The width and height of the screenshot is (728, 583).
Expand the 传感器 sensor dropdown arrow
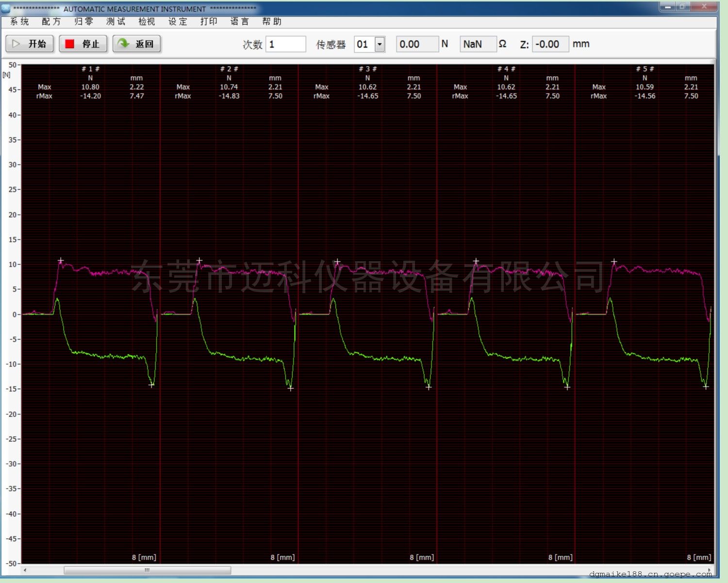380,45
